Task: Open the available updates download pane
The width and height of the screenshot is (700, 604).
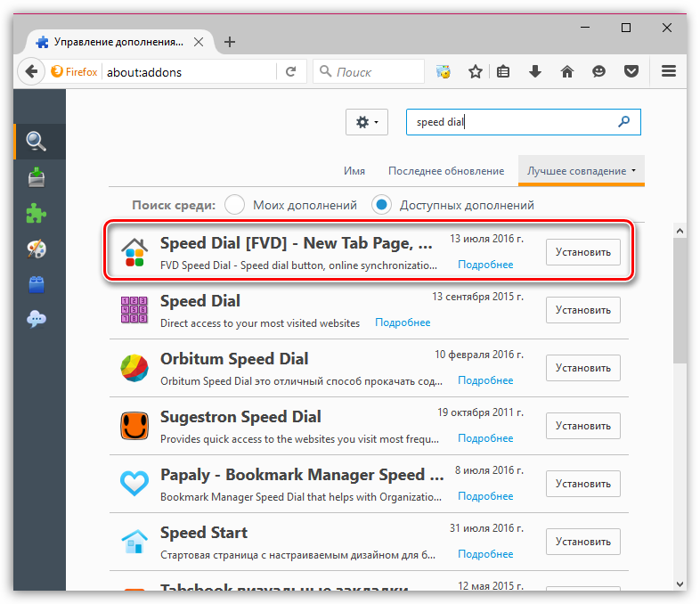Action: pos(37,177)
